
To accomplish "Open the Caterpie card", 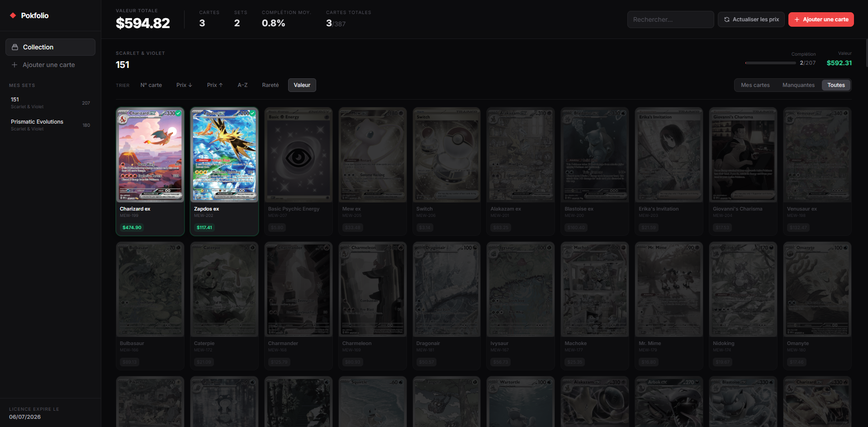I will click(224, 306).
